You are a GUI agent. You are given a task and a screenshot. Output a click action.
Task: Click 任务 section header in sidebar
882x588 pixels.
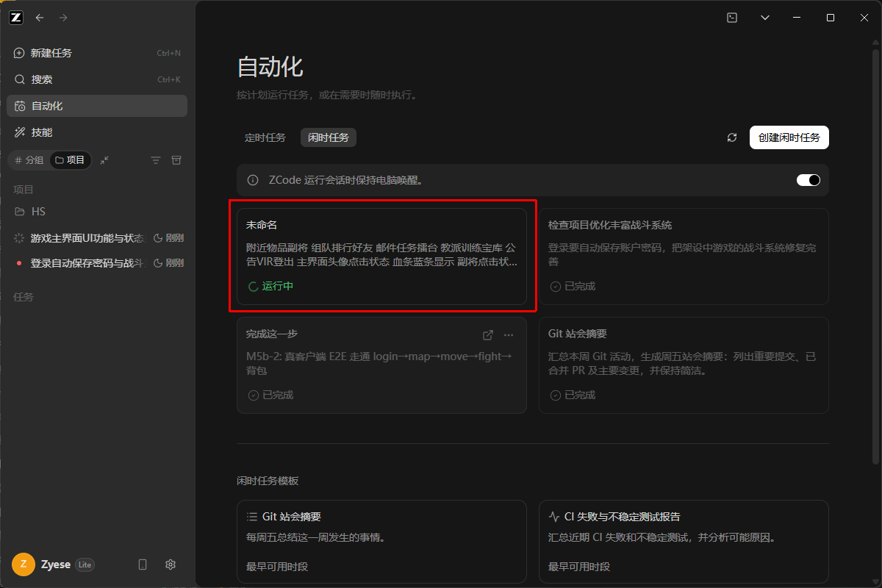24,297
